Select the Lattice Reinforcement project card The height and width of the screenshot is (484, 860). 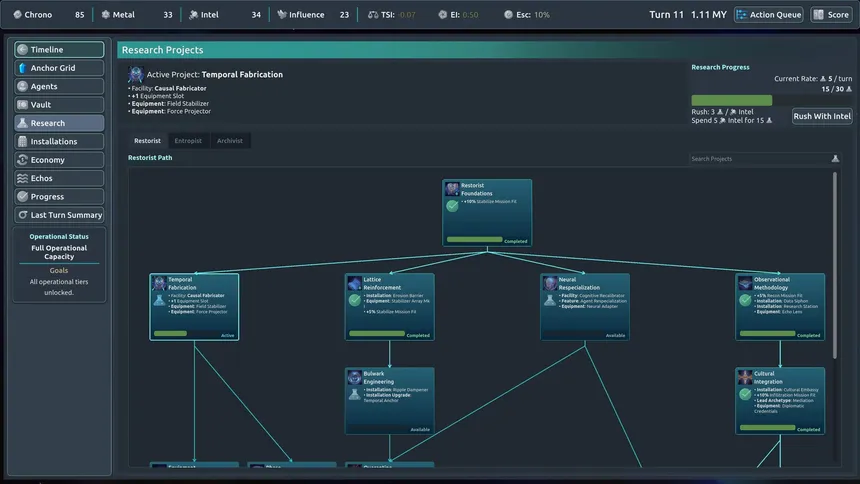389,307
